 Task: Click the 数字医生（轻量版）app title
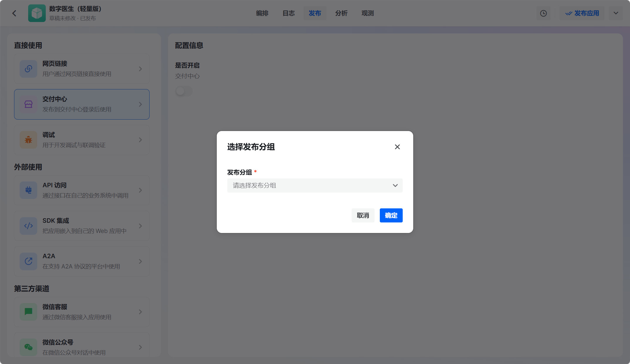pos(75,9)
